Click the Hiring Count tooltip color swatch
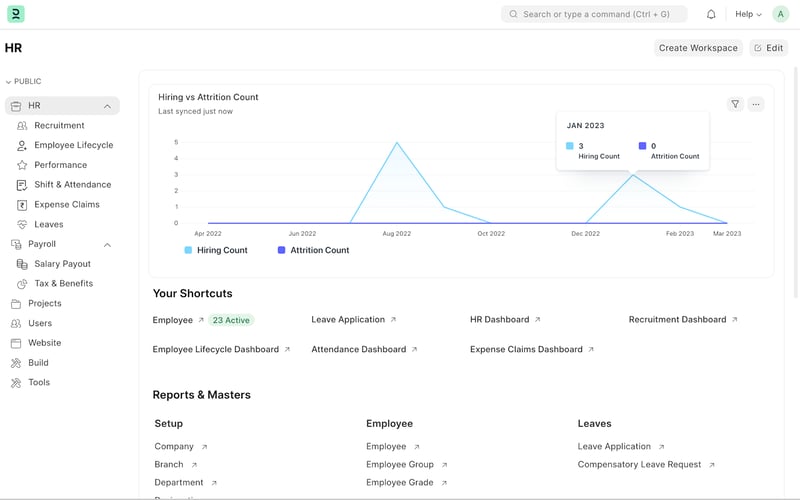This screenshot has height=500, width=800. 569,146
